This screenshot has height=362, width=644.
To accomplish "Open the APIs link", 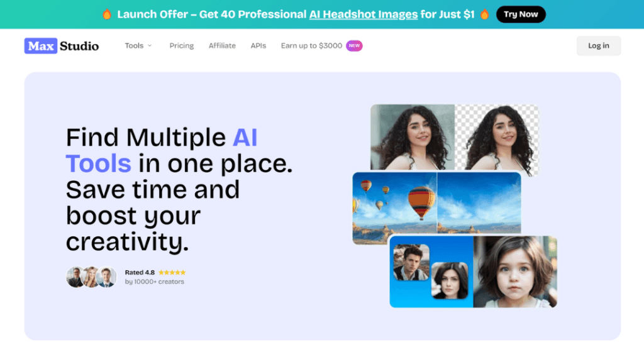I will 258,45.
